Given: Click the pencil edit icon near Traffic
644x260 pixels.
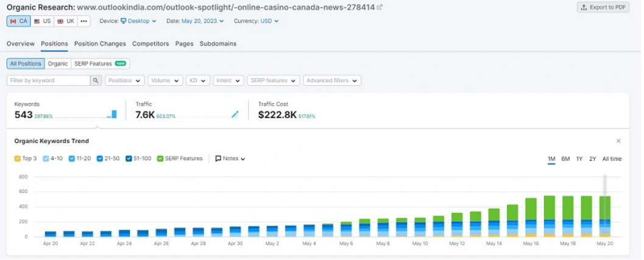Looking at the screenshot, I should (235, 114).
